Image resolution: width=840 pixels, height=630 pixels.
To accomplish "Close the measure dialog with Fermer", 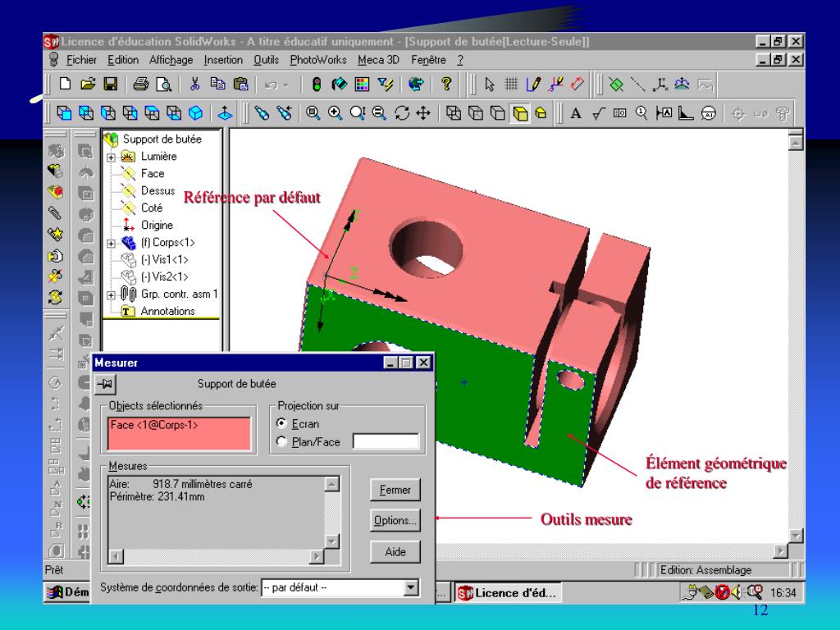I will click(395, 490).
